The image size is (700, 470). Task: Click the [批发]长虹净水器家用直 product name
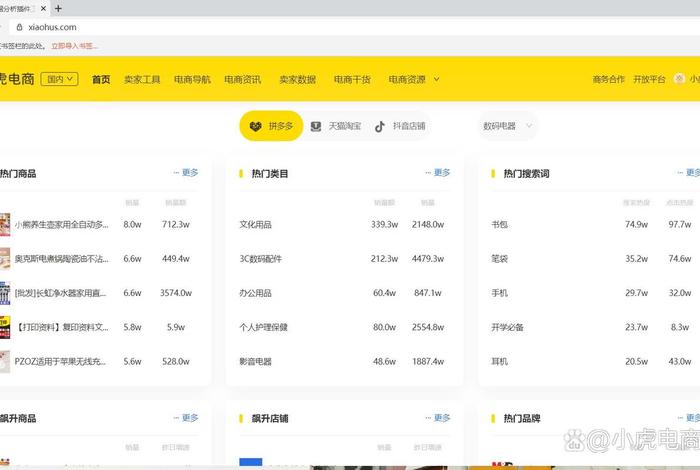tap(61, 293)
